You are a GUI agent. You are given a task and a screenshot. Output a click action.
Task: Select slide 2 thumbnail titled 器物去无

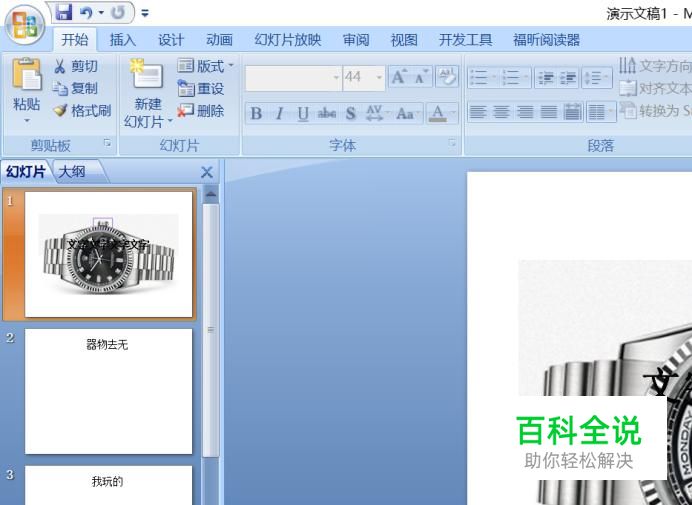109,391
